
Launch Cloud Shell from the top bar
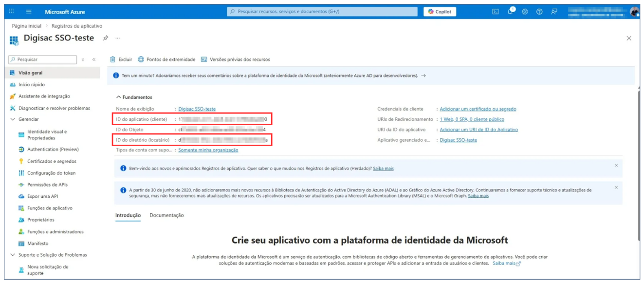[495, 12]
